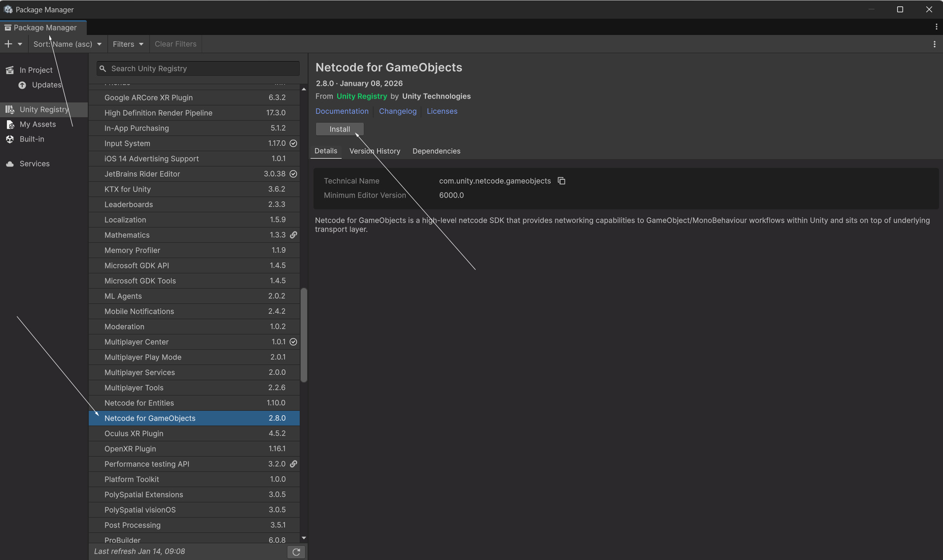This screenshot has height=560, width=943.
Task: Click the installed checkmark beside Input System
Action: click(x=293, y=143)
